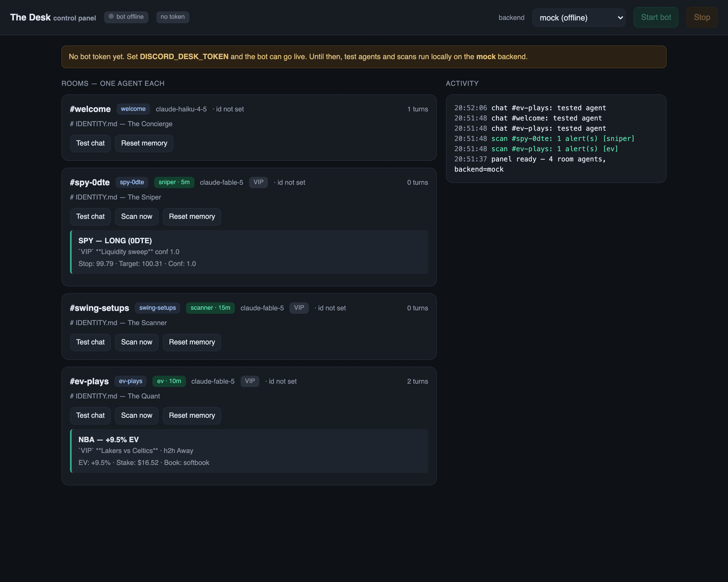Click the SPY — LONG (0DTE) alert title
728x582 pixels.
115,241
